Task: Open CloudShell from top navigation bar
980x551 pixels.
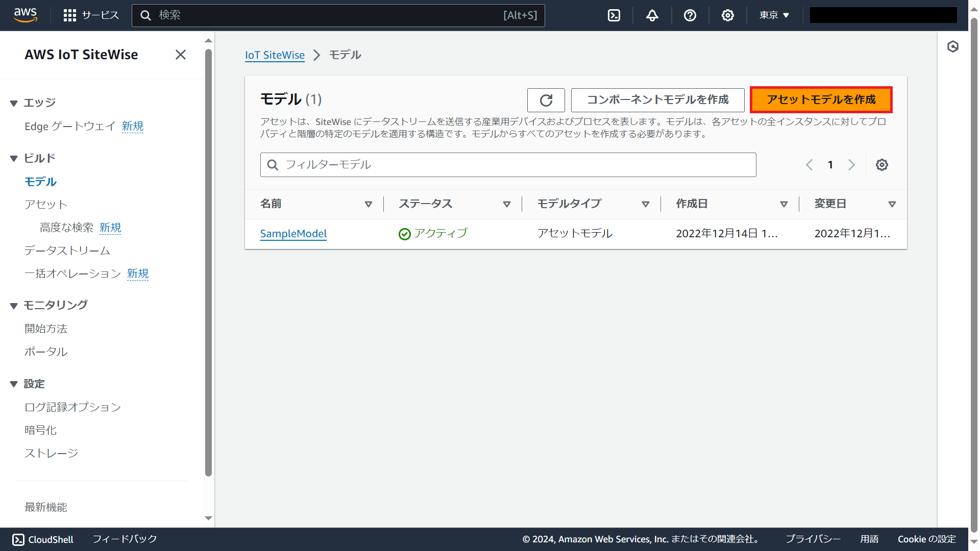Action: (614, 15)
